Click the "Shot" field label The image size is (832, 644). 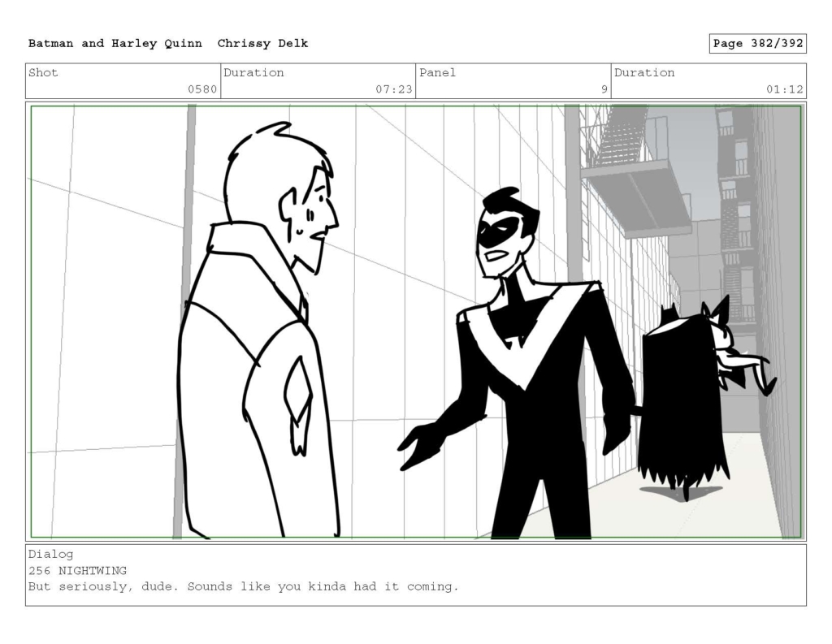coord(43,72)
